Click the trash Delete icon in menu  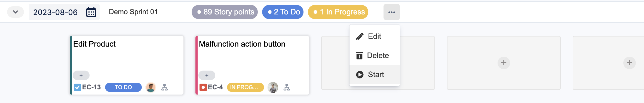click(359, 56)
